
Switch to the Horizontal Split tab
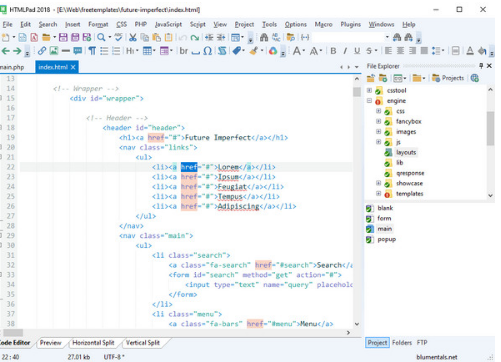[x=93, y=343]
